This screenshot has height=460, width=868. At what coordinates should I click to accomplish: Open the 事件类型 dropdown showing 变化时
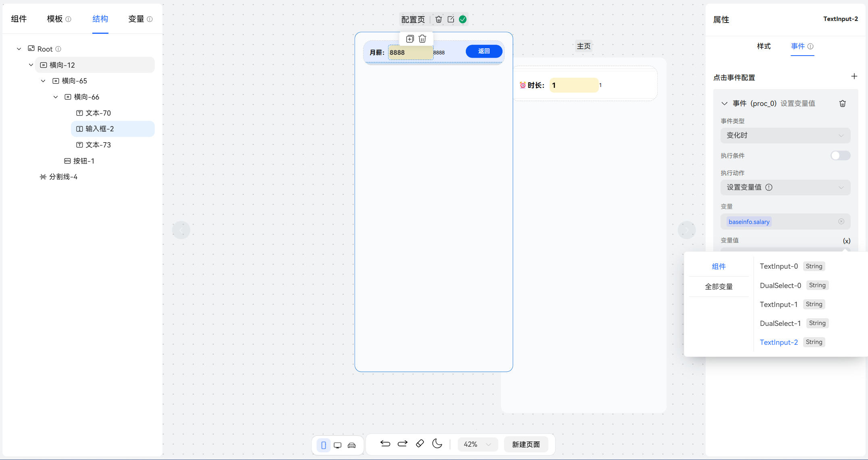(785, 135)
